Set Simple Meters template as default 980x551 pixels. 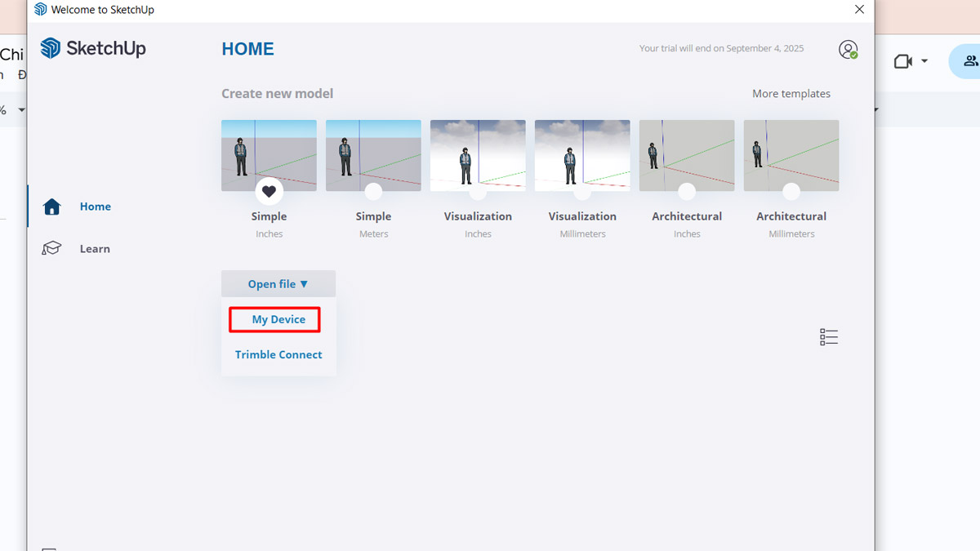tap(374, 193)
